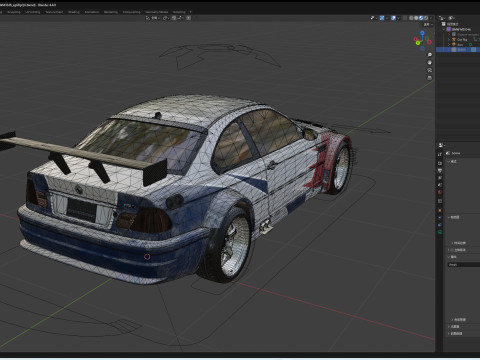Open the Shading workspace tab
Image resolution: width=480 pixels, height=360 pixels.
74,12
